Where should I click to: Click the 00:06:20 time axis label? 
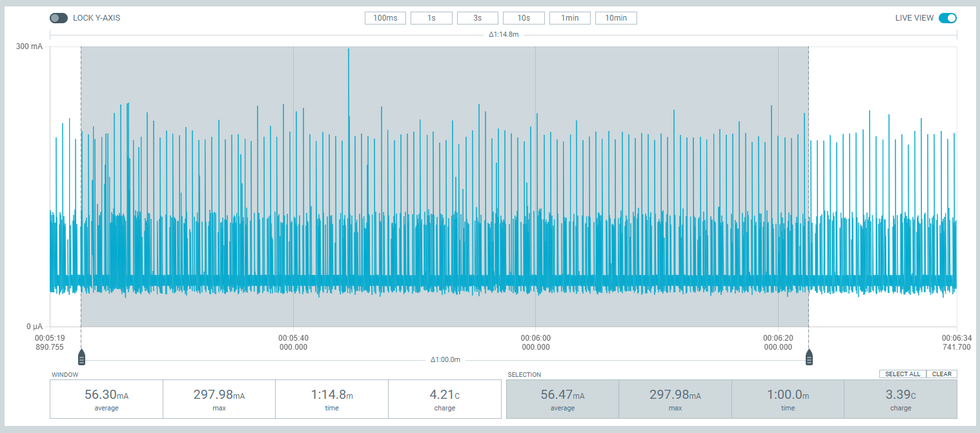778,342
